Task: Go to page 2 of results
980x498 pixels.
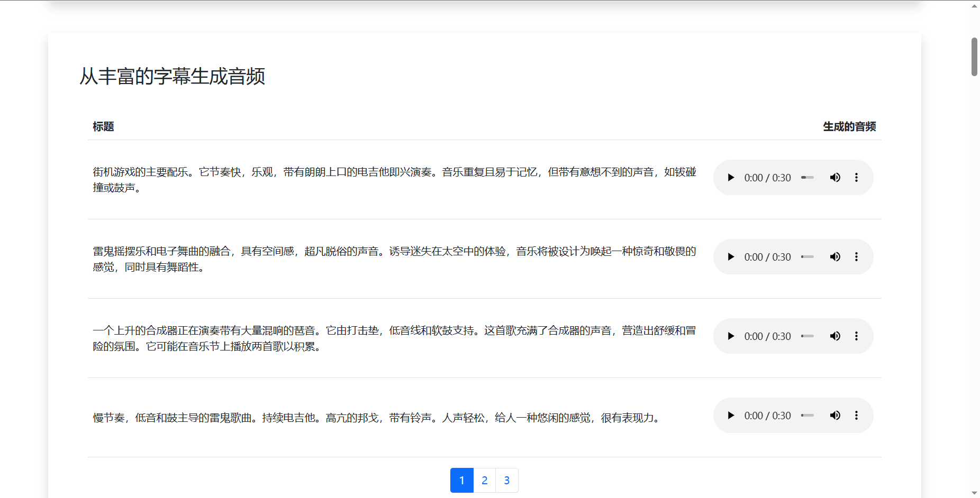Action: coord(484,480)
